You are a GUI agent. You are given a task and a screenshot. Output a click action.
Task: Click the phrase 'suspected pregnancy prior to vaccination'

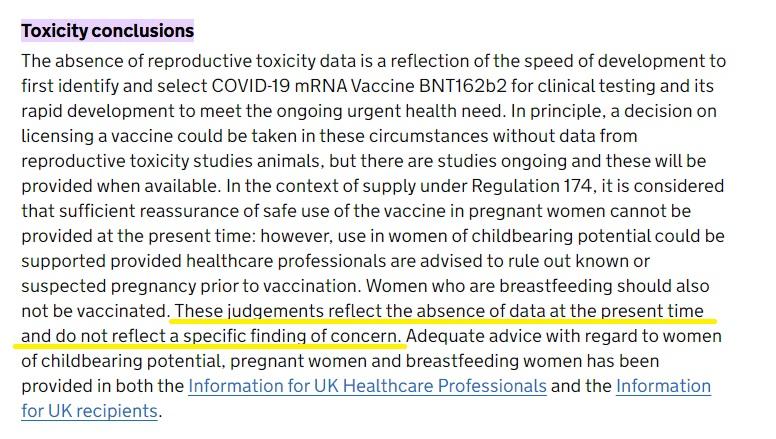point(190,286)
